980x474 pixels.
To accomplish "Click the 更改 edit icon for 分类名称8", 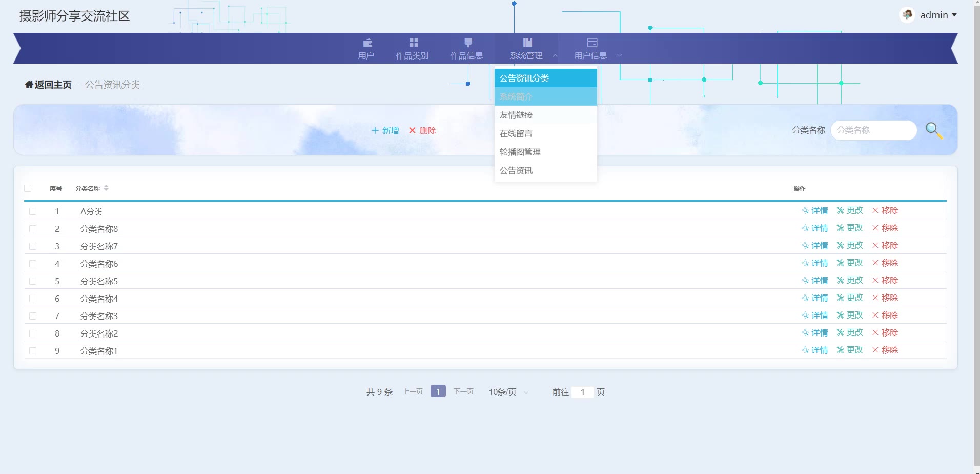I will [840, 228].
